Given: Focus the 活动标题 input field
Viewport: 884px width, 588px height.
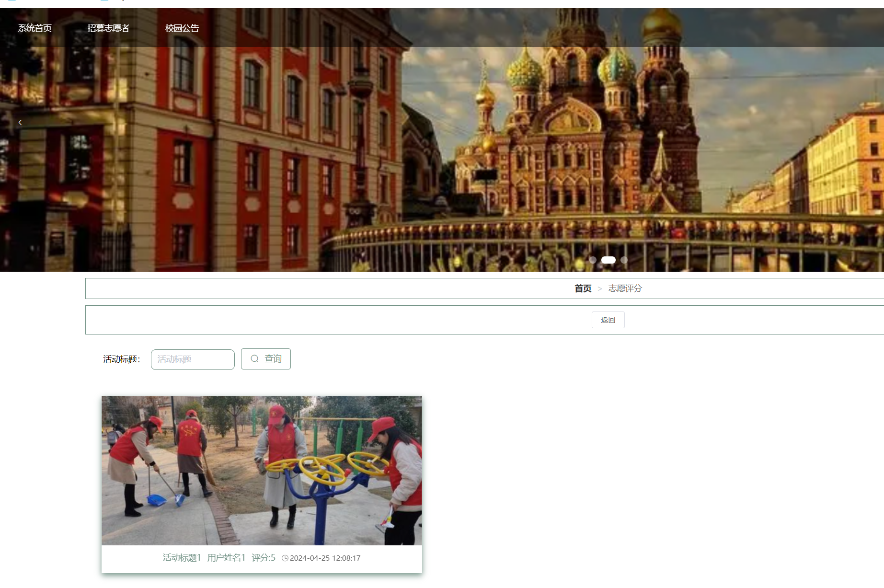Looking at the screenshot, I should (x=193, y=359).
